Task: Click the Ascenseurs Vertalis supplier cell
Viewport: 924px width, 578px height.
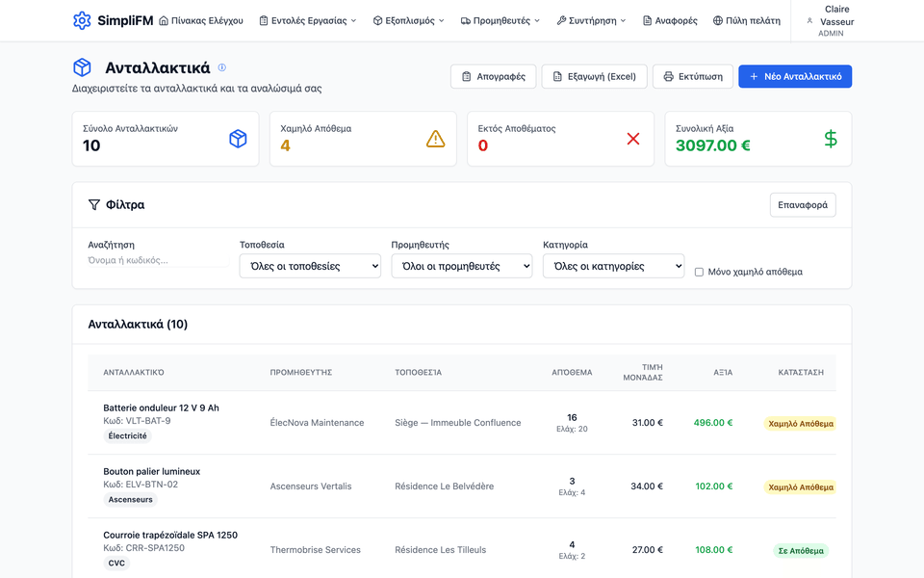Action: (x=311, y=486)
